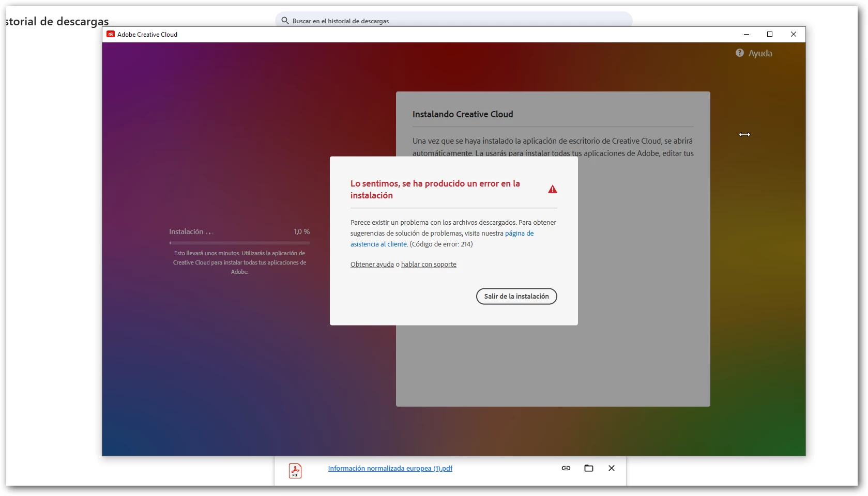Click the Buscar en el historial de descargas field
868x496 pixels.
(454, 21)
